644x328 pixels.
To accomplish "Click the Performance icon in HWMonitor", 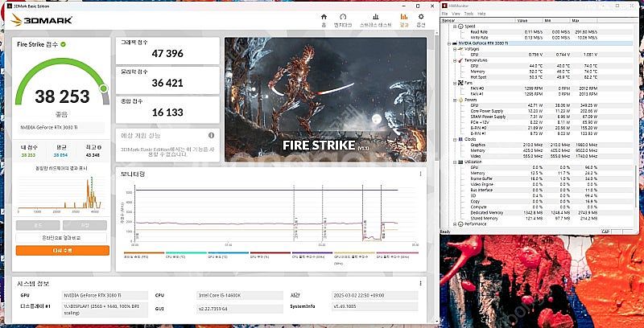I will click(460, 224).
